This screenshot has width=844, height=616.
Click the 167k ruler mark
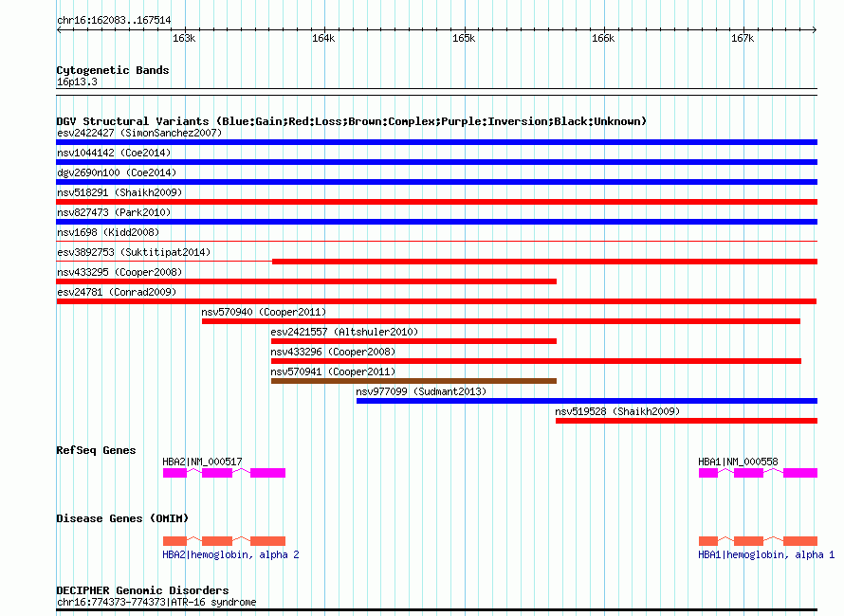tap(743, 39)
